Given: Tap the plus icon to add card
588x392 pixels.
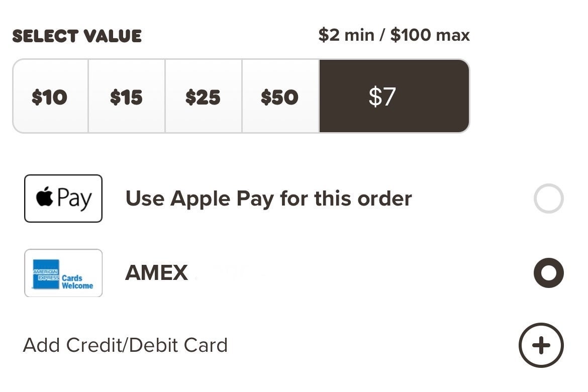Looking at the screenshot, I should [541, 345].
